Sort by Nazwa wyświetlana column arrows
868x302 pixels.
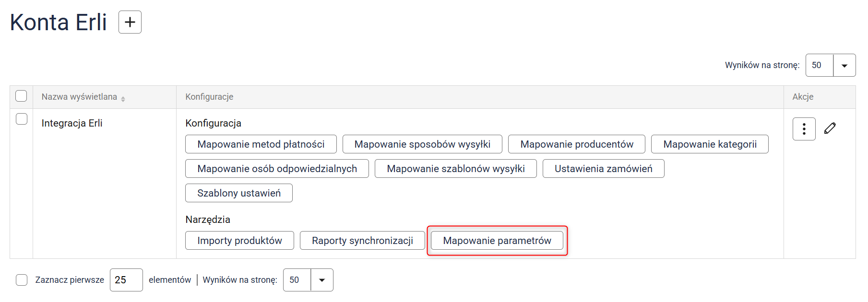click(x=123, y=99)
